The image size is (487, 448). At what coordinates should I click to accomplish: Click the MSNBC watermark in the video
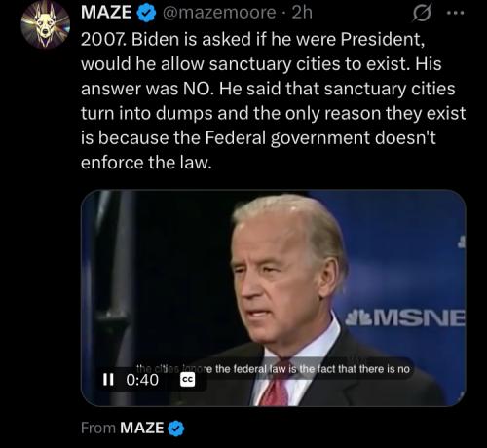405,317
